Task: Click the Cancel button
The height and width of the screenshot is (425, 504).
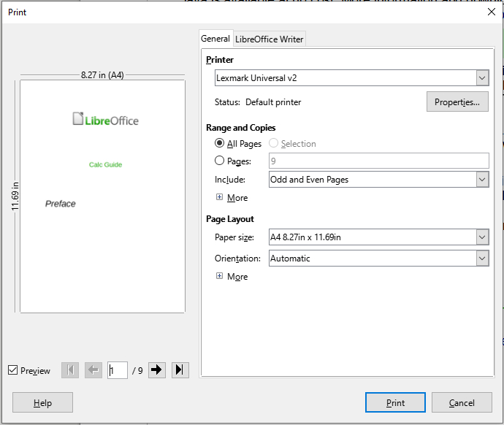Action: coord(462,402)
